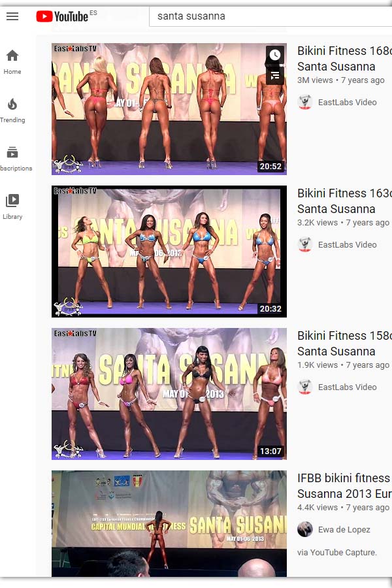Screen dimensions: 392x588
Task: Visit the Ewa de Lopez channel name
Action: point(344,529)
